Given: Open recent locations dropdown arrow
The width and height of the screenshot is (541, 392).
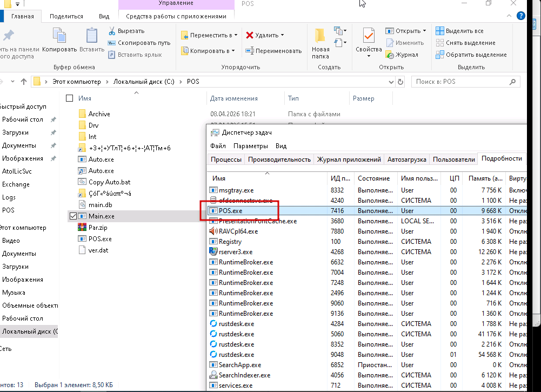Looking at the screenshot, I should 13,82.
